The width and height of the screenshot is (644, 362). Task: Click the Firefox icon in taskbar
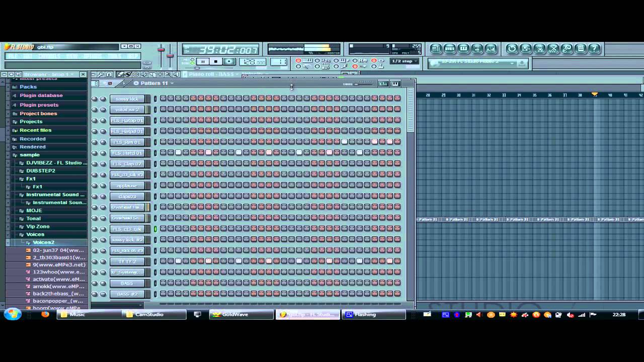pos(45,314)
